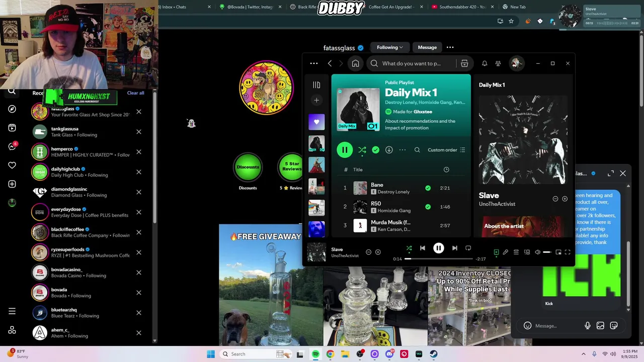Open Instagram hamburger More menu
The image size is (644, 362).
12,311
